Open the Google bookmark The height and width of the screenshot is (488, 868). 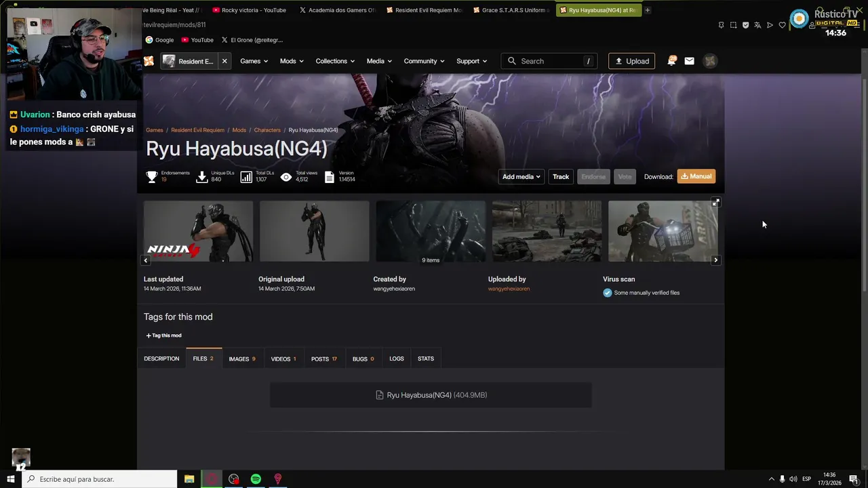pyautogui.click(x=160, y=40)
